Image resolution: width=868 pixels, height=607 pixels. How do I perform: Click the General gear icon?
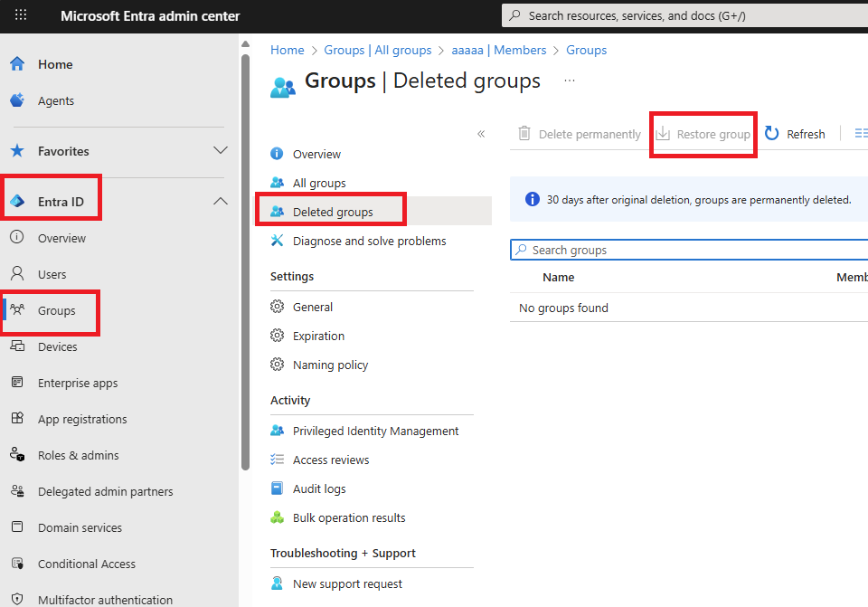point(277,307)
